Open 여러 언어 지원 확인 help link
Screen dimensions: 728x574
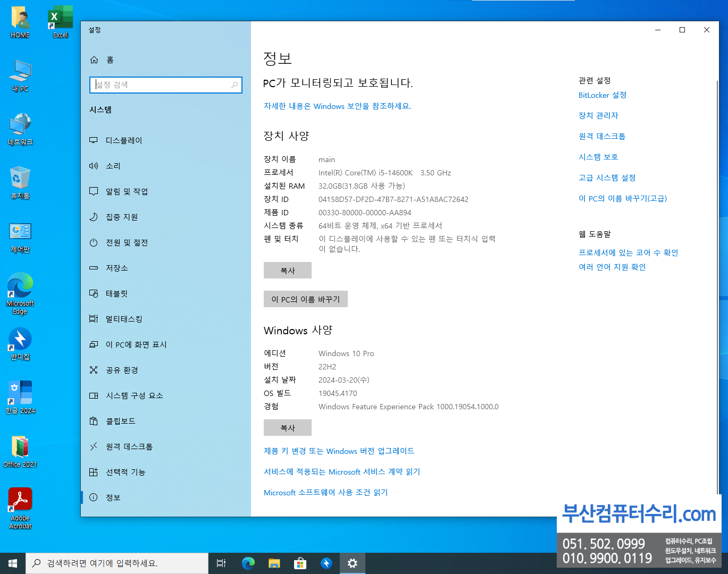click(612, 267)
